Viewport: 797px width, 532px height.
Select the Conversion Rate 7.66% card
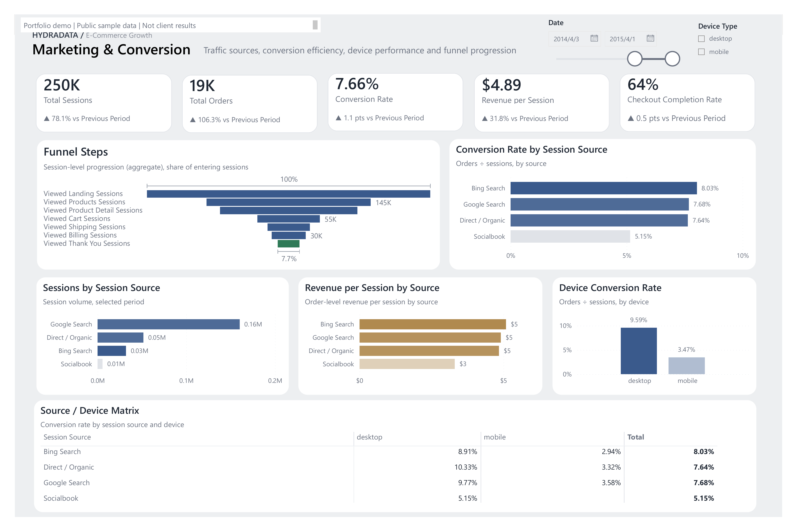pyautogui.click(x=395, y=102)
